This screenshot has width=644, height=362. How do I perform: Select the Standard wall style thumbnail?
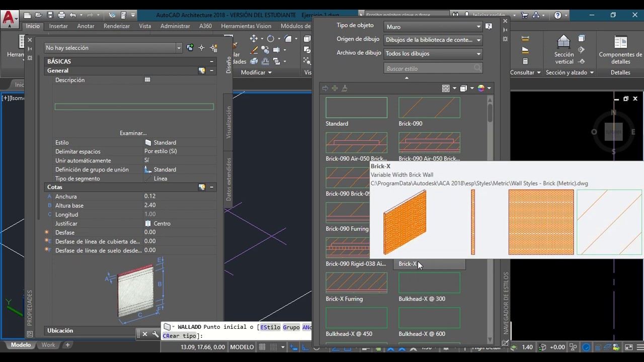pos(356,108)
